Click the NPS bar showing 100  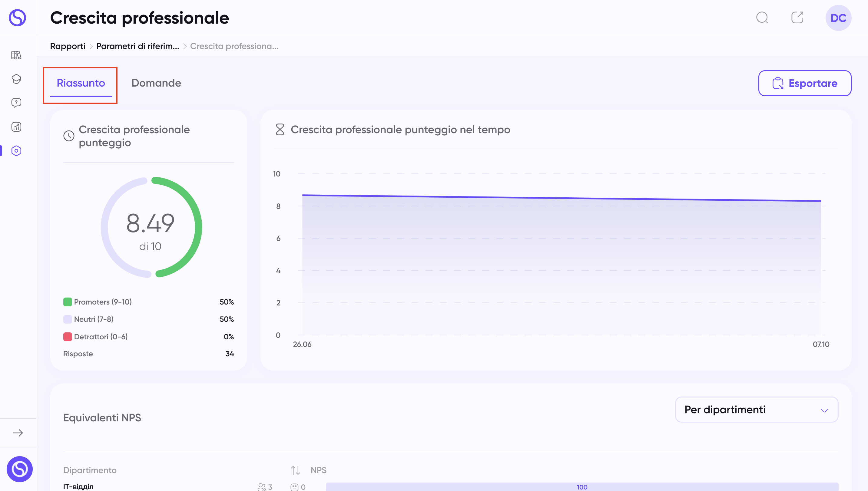(x=582, y=487)
